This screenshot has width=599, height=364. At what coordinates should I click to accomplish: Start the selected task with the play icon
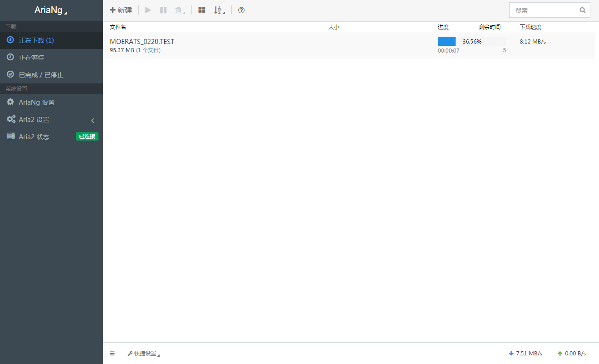pos(148,10)
